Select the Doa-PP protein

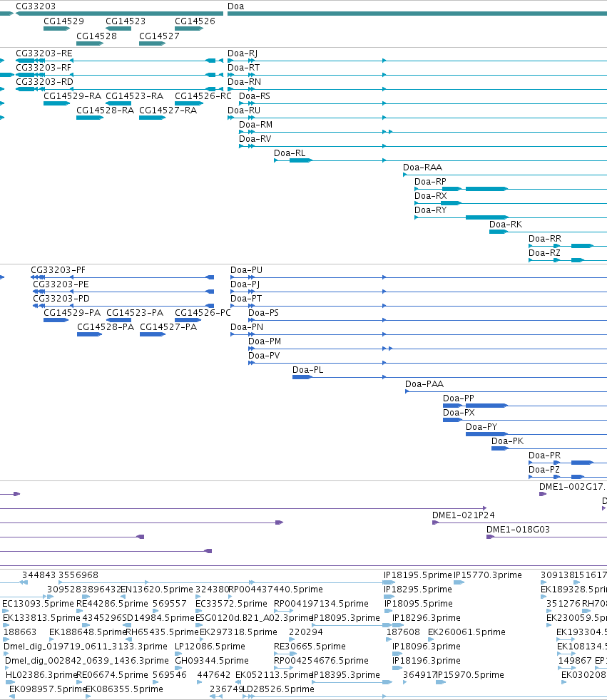point(458,398)
